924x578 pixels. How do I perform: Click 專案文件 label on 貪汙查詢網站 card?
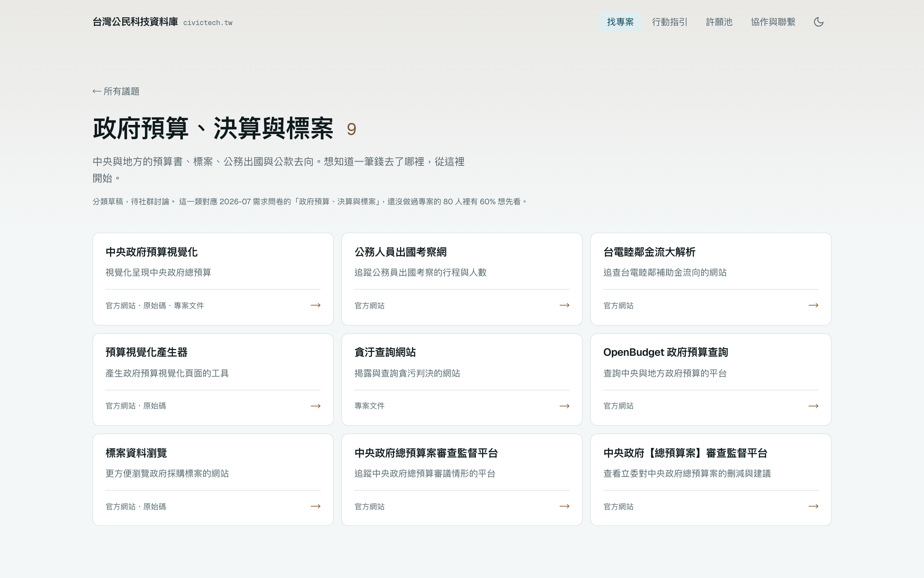click(369, 406)
